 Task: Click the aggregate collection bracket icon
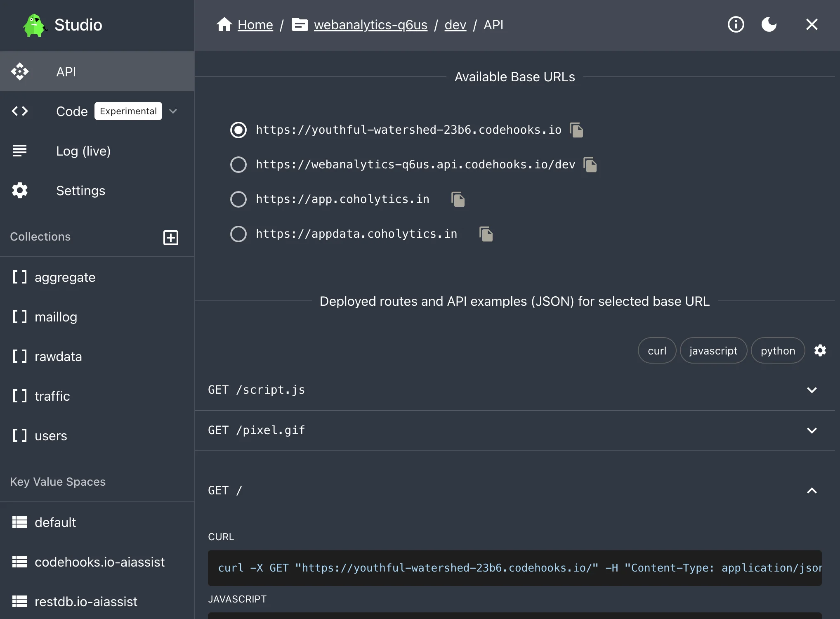tap(20, 277)
